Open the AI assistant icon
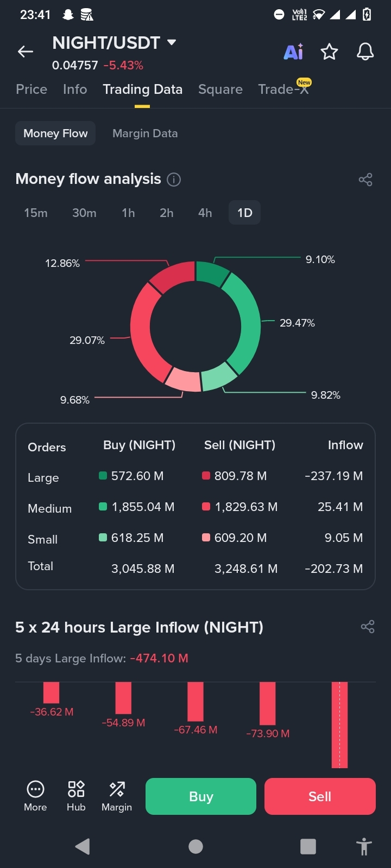This screenshot has width=391, height=868. pyautogui.click(x=294, y=52)
